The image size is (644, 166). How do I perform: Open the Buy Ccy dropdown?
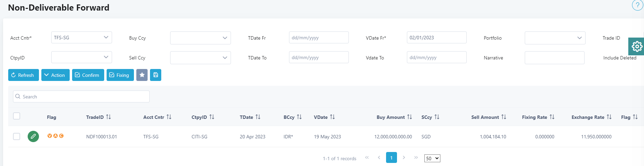(200, 38)
